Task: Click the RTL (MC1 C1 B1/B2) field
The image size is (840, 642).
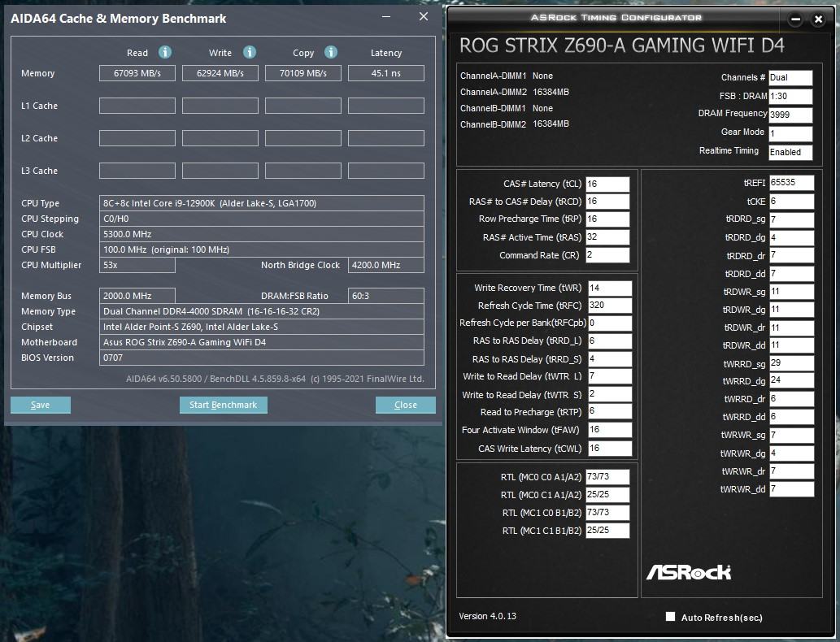Action: coord(607,530)
